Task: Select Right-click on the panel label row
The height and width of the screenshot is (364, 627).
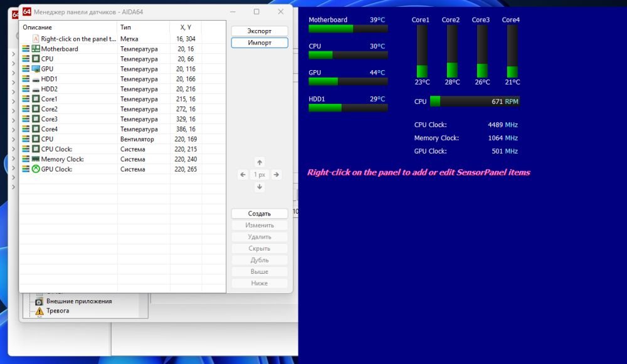Action: [122, 39]
